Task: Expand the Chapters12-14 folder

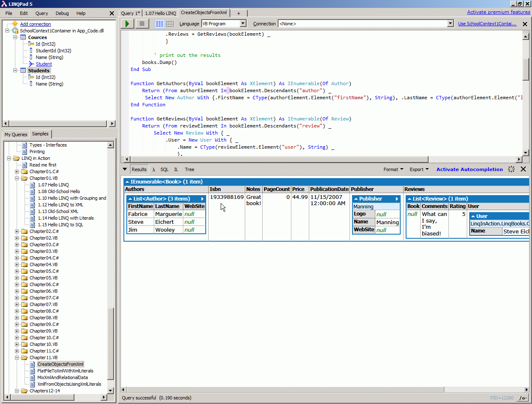Action: [x=17, y=391]
